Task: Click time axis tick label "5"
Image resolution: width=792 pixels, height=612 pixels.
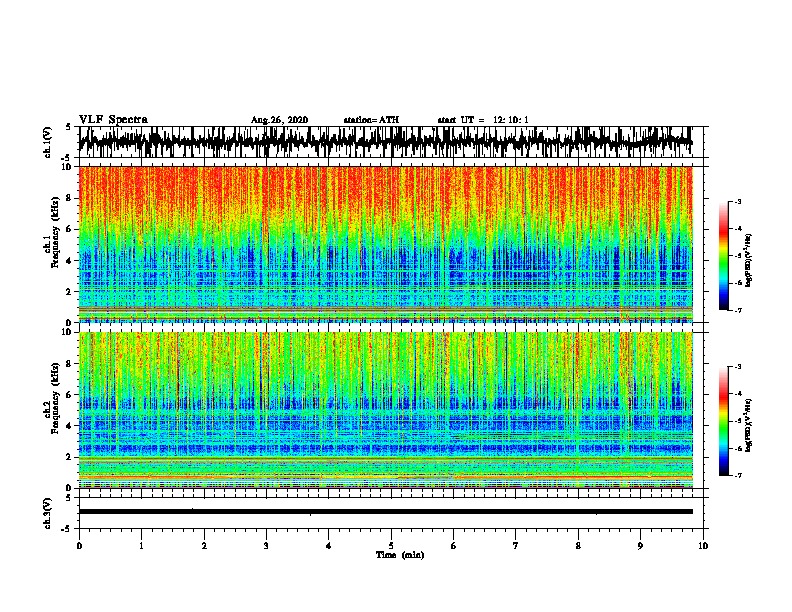Action: (391, 546)
